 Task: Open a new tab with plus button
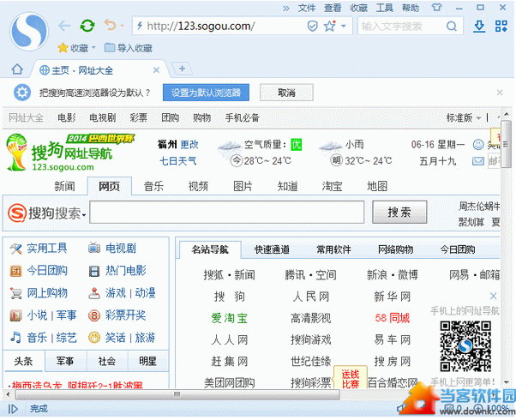pyautogui.click(x=182, y=69)
